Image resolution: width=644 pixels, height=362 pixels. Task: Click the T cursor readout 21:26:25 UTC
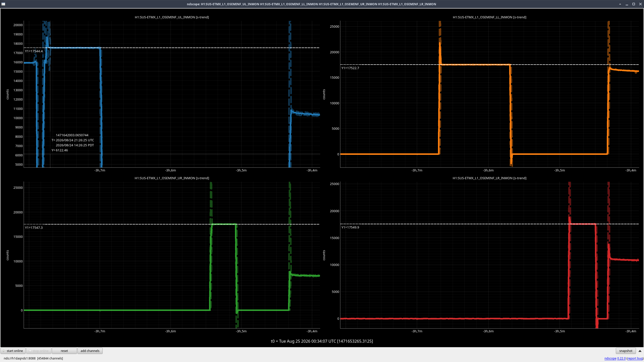(73, 140)
